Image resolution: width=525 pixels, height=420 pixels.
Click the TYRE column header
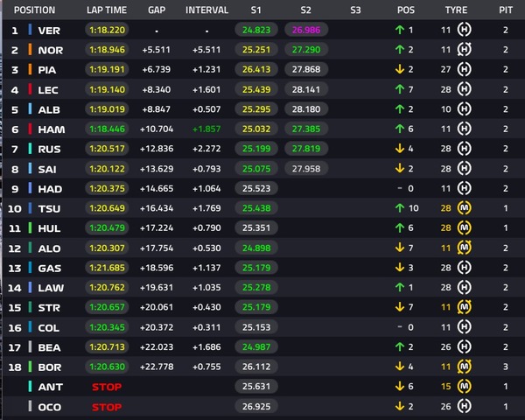pos(456,10)
